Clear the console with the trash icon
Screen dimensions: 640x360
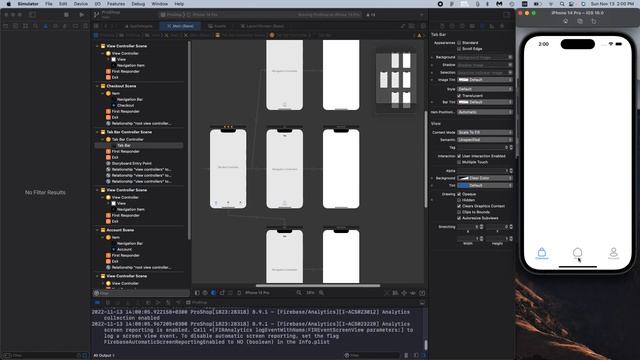[406, 356]
